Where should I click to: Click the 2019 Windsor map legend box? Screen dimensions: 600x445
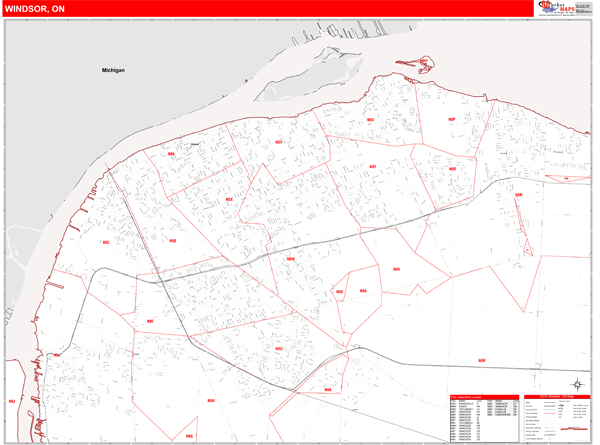pyautogui.click(x=557, y=419)
